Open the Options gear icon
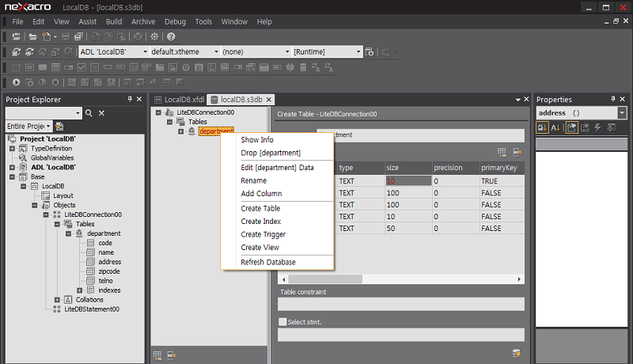This screenshot has height=364, width=633. coord(154,36)
